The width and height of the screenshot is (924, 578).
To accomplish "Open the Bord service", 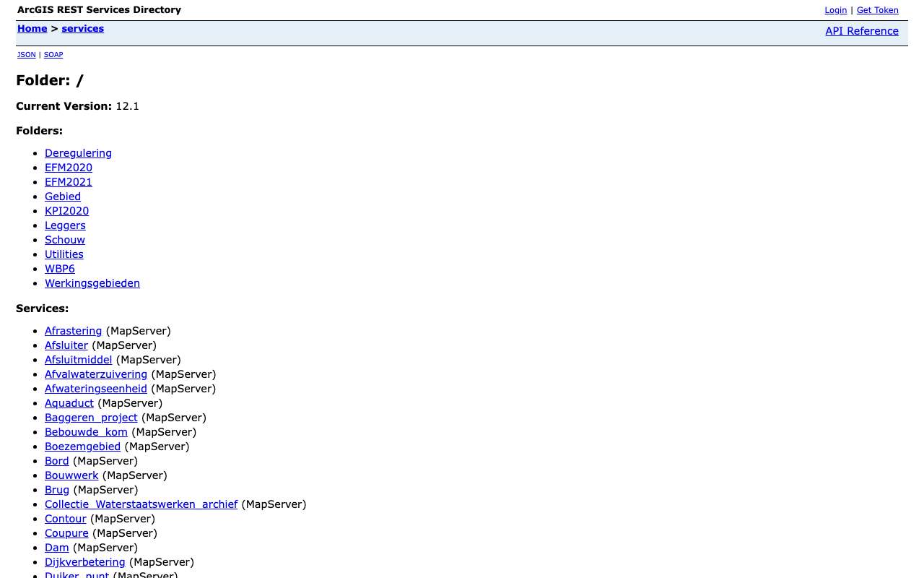I will click(57, 461).
